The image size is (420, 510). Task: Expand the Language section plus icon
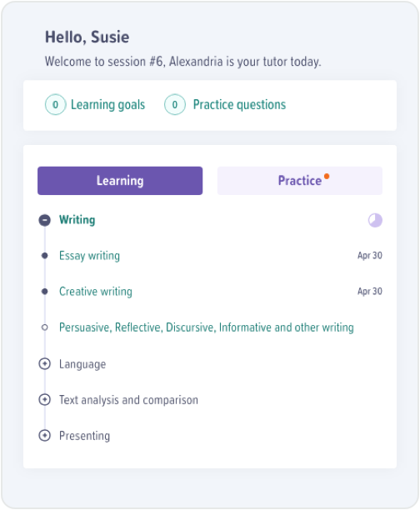pos(44,363)
